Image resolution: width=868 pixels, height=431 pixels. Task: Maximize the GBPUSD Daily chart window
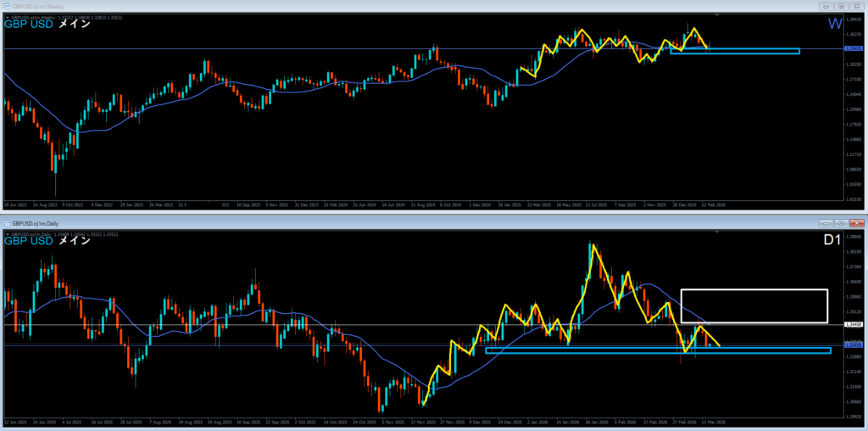tap(841, 223)
